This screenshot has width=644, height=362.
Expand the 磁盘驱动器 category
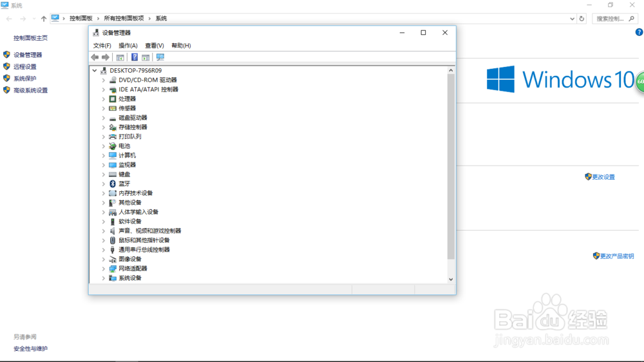tap(104, 118)
